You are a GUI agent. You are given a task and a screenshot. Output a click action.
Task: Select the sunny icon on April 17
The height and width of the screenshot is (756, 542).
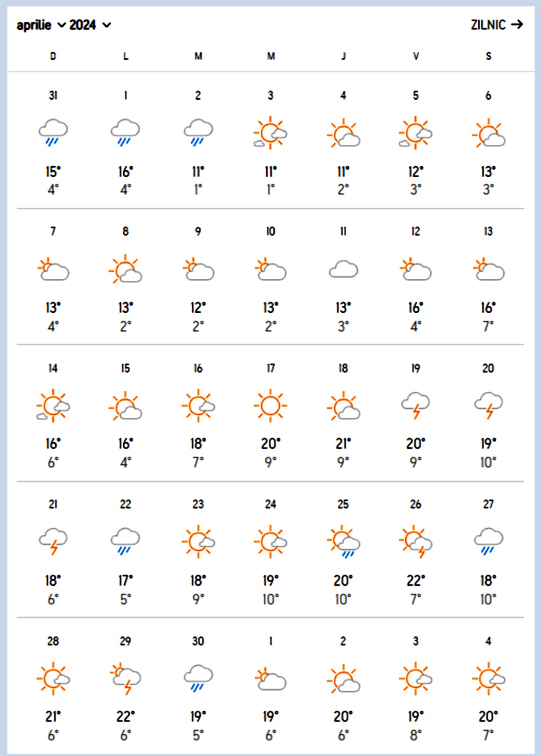click(x=270, y=405)
